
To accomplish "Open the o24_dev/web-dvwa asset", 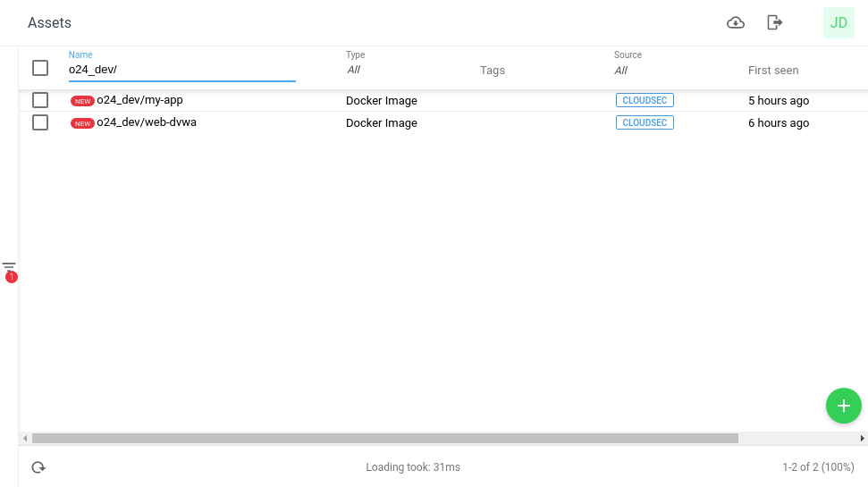I will (x=147, y=122).
